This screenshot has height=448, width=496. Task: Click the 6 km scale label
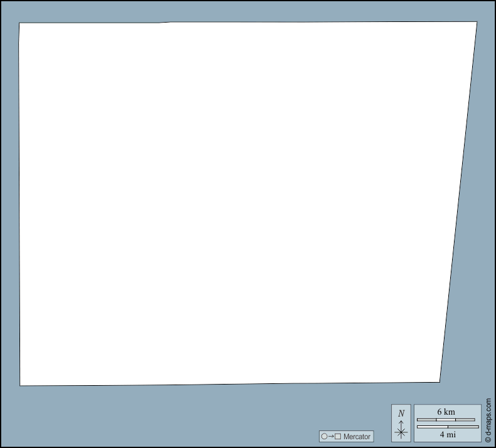[446, 412]
